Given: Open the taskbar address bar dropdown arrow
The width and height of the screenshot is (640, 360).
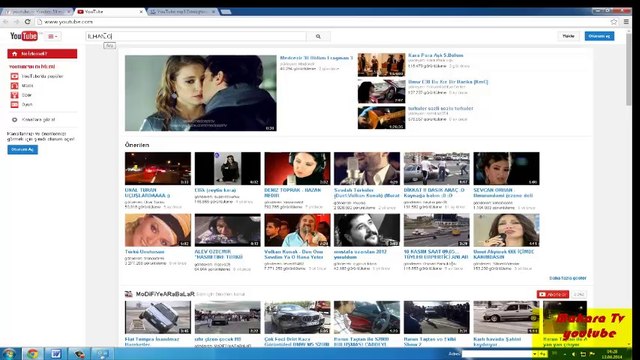Looking at the screenshot, I should pyautogui.click(x=534, y=354).
